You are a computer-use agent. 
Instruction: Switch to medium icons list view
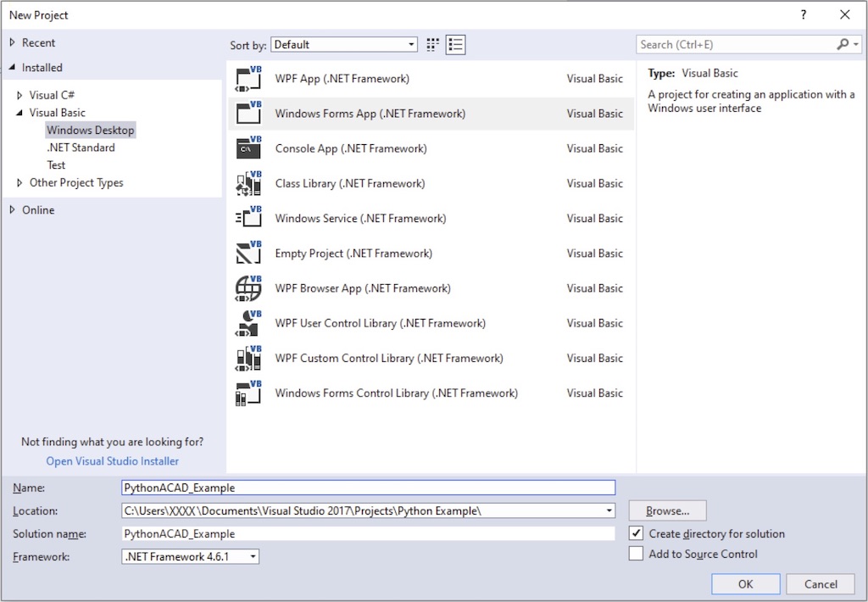tap(455, 45)
